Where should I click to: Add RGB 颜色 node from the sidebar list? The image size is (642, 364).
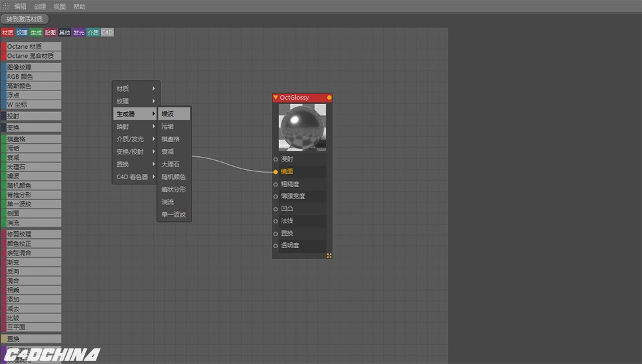pyautogui.click(x=31, y=76)
